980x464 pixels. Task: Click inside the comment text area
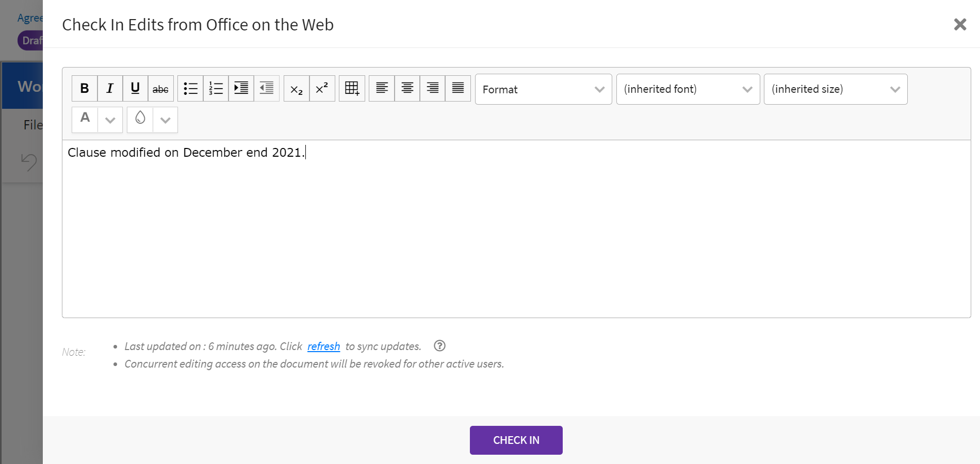point(516,232)
